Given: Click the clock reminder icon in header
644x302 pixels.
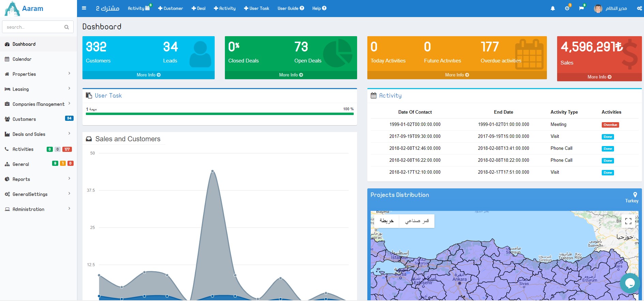Looking at the screenshot, I should 567,9.
